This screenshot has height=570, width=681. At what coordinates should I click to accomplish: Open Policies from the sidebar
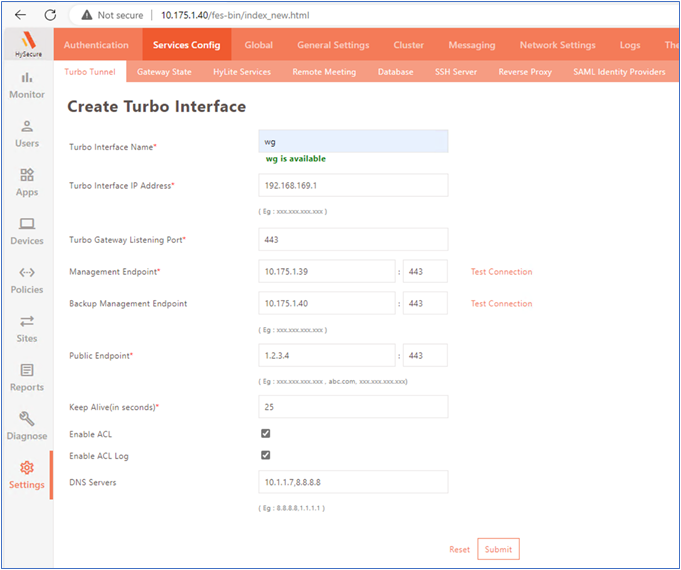click(26, 279)
